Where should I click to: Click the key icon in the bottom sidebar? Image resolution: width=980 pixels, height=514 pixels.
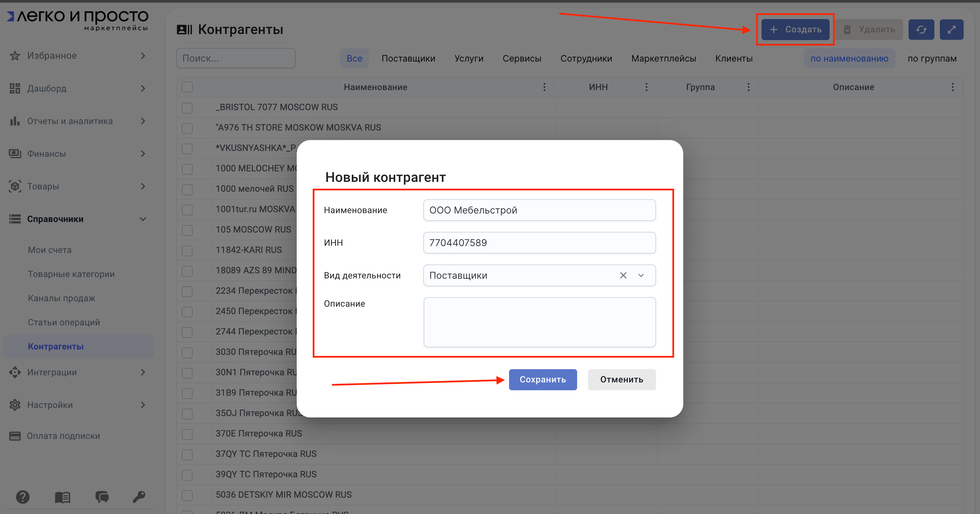139,497
